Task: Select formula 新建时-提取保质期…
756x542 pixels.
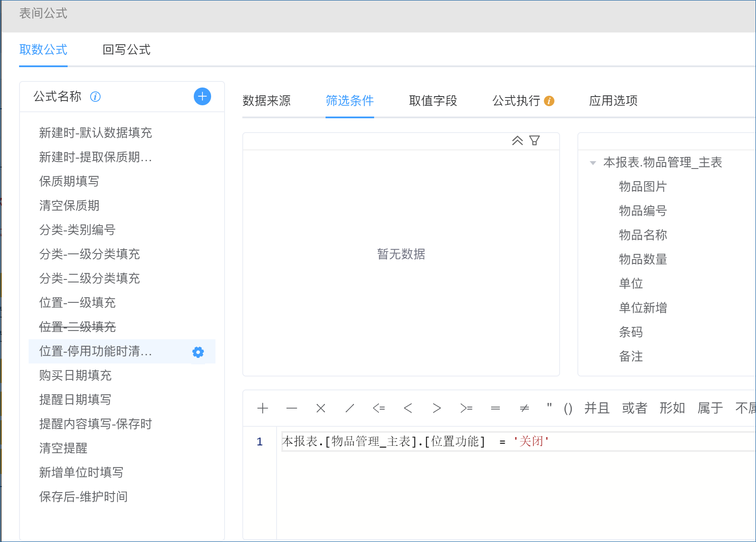Action: pyautogui.click(x=122, y=157)
